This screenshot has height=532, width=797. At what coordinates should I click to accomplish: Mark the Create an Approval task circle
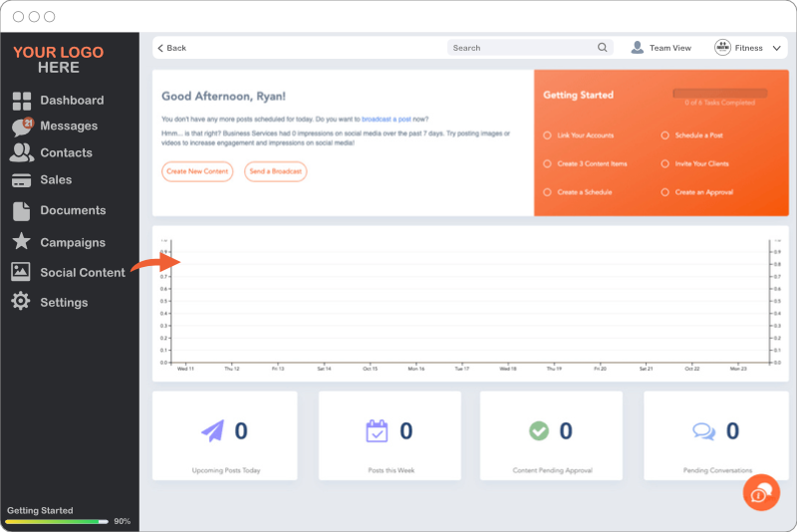pyautogui.click(x=664, y=192)
